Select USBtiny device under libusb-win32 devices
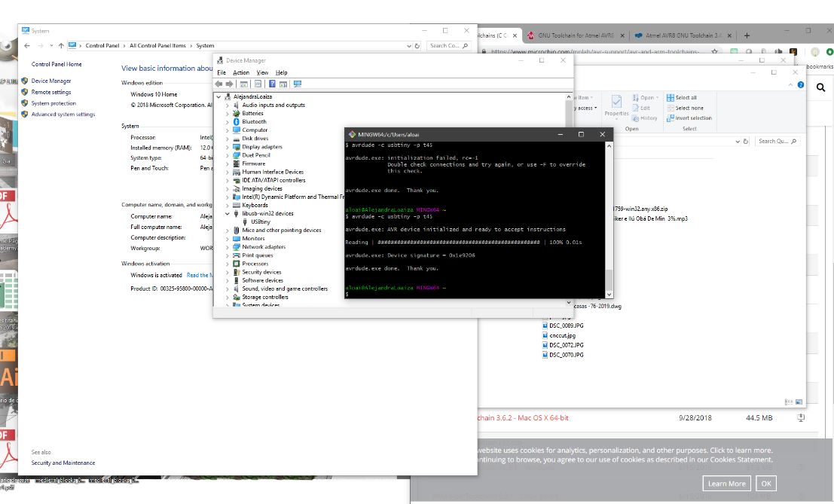This screenshot has height=504, width=834. coord(261,221)
